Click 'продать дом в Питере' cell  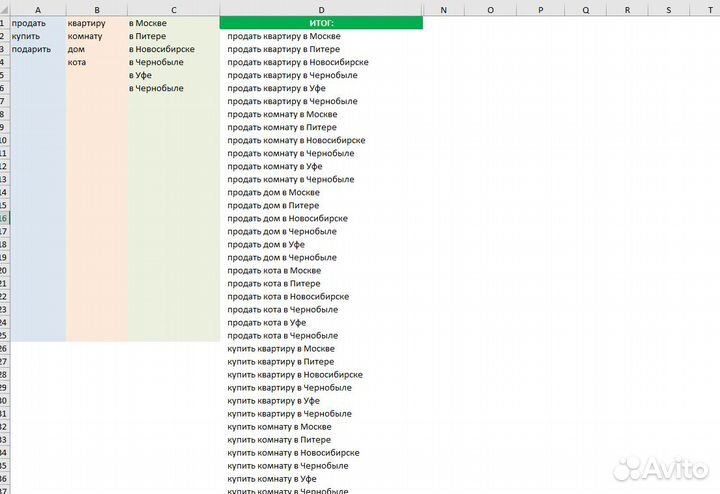(321, 205)
